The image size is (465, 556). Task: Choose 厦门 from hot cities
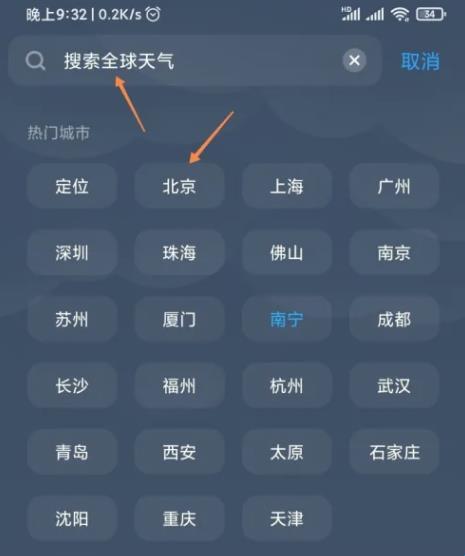coord(179,319)
